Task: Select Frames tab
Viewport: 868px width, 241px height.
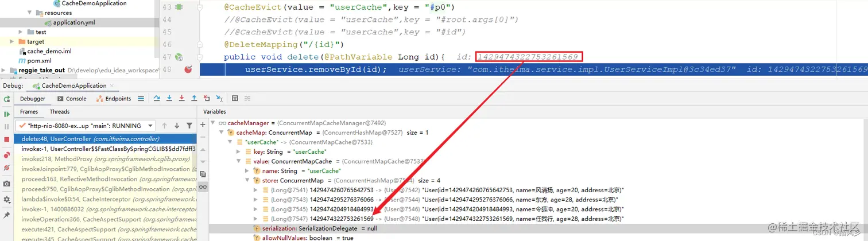Action: coord(29,112)
